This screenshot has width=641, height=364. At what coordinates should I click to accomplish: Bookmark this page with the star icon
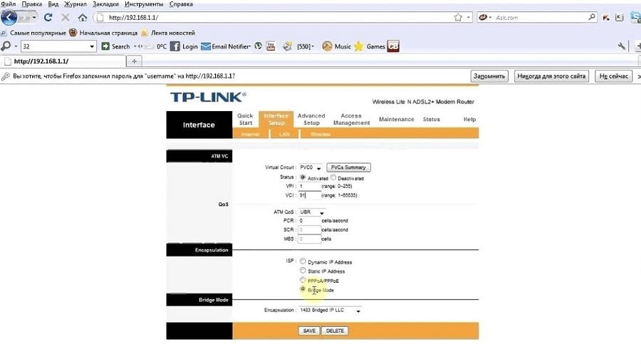(x=458, y=17)
